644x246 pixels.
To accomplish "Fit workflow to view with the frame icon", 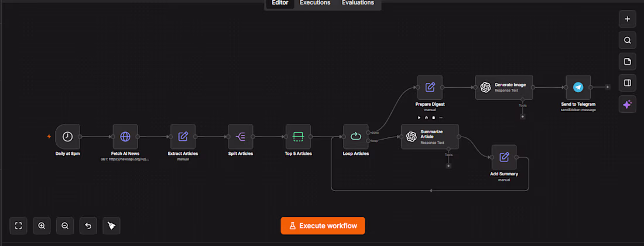I will [18, 226].
